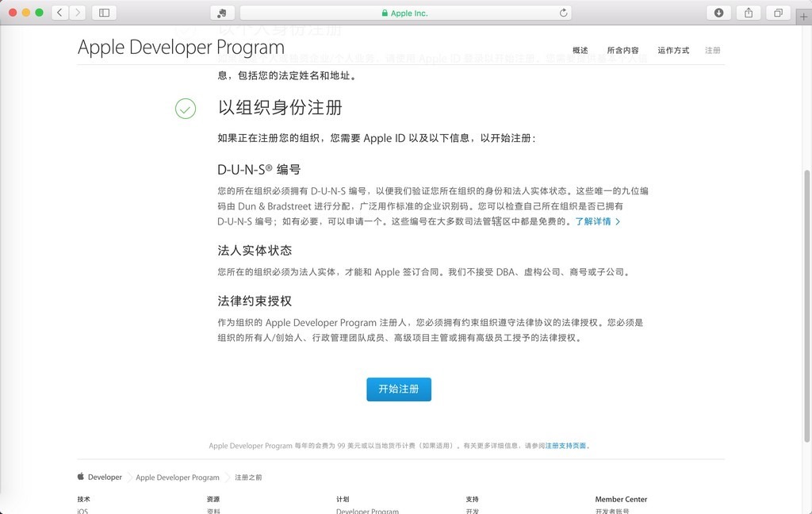
Task: Open the 注册支持页面 link
Action: [x=565, y=446]
